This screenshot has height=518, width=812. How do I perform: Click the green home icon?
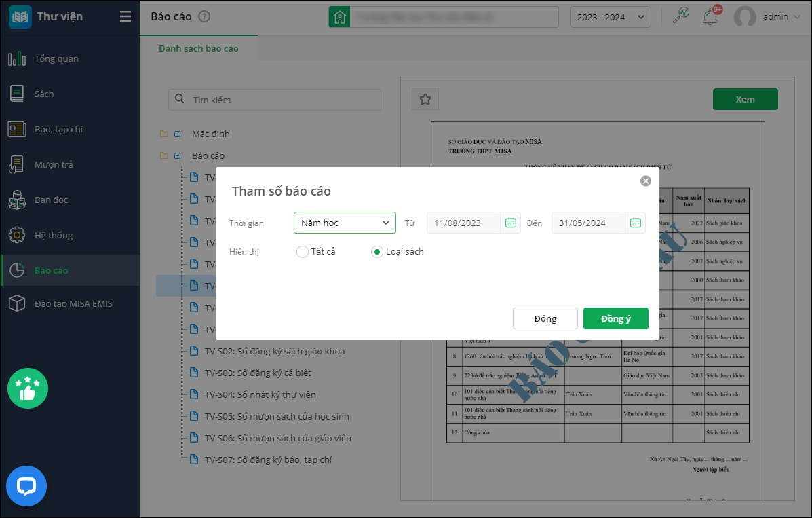pyautogui.click(x=340, y=17)
